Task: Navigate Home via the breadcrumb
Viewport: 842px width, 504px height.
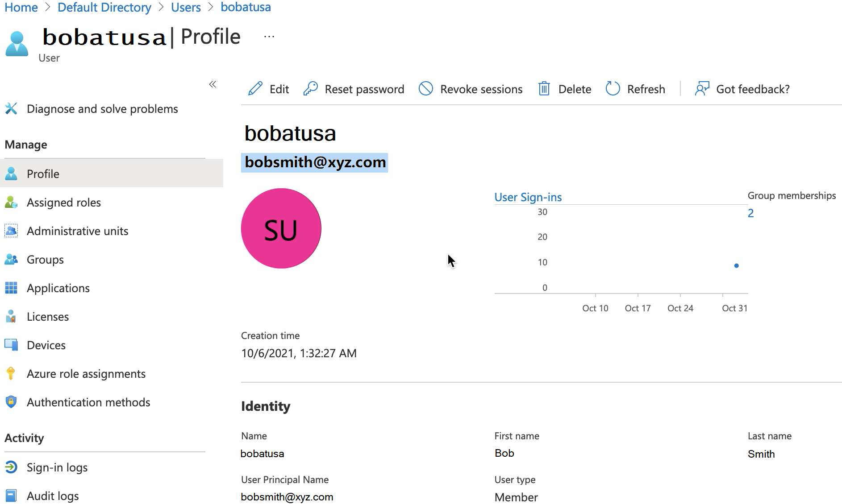Action: (21, 7)
